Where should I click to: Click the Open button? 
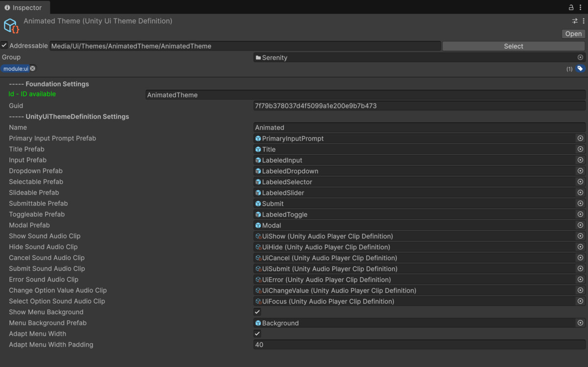(573, 34)
